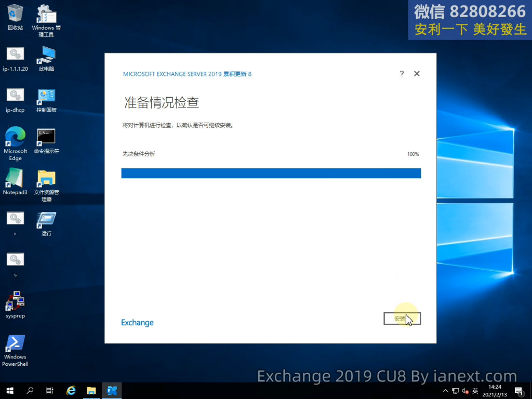The image size is (532, 399).
Task: Close the Exchange setup window
Action: pos(417,74)
